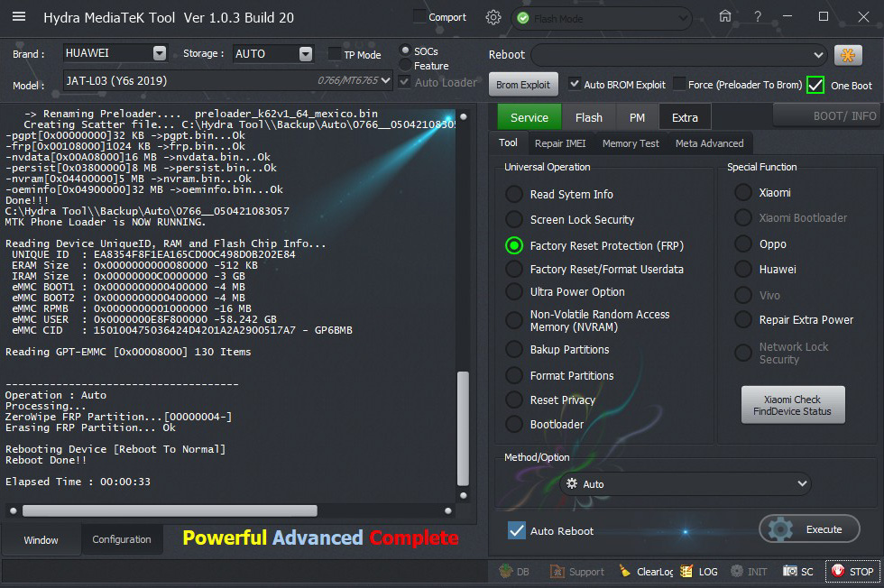Viewport: 884px width, 588px height.
Task: Click the Execute gear button
Action: click(810, 529)
